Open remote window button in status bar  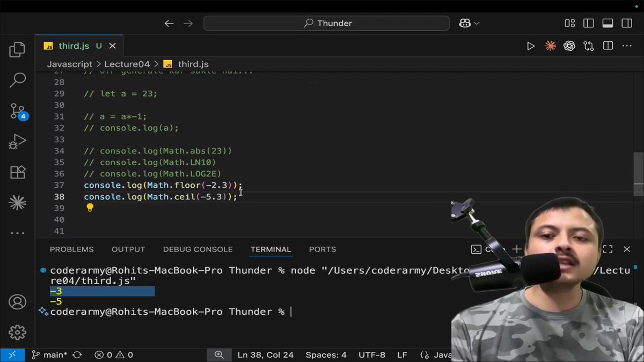tap(12, 355)
